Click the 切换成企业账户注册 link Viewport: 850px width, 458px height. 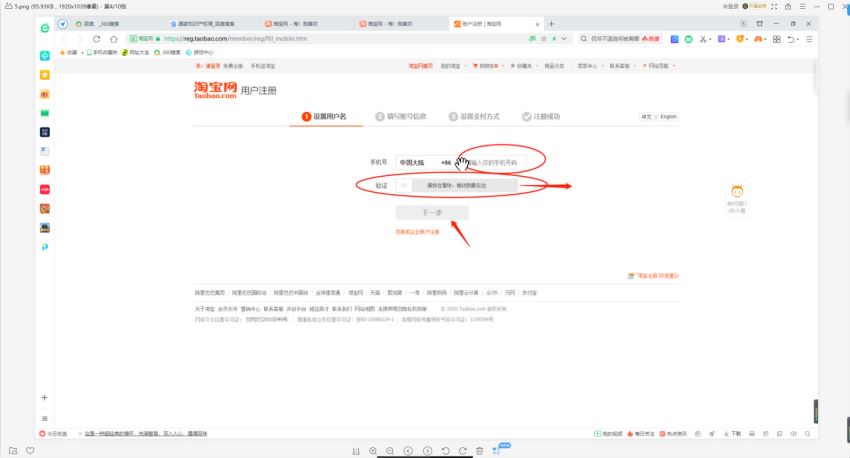coord(417,232)
